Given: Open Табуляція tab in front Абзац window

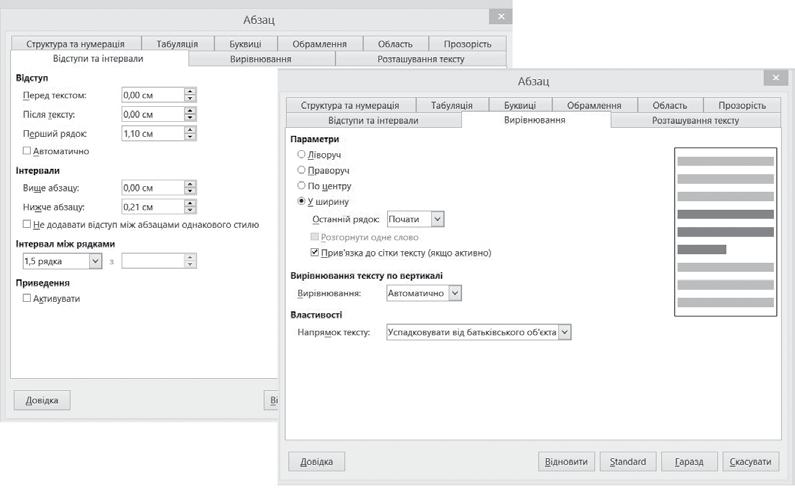Looking at the screenshot, I should pos(452,105).
